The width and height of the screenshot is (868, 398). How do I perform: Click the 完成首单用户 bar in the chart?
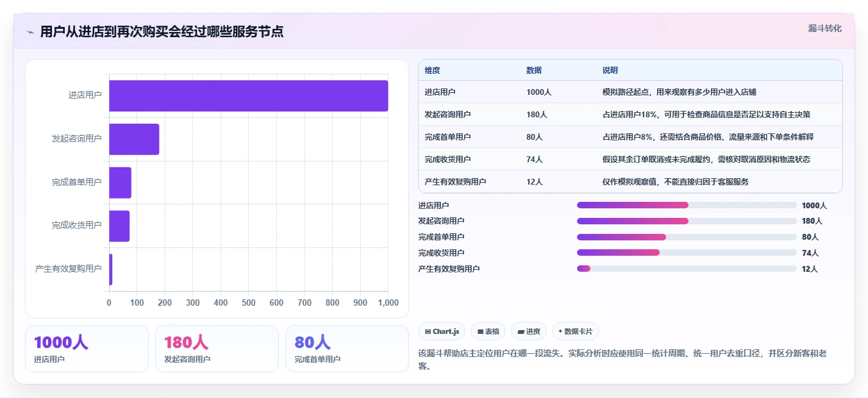click(x=120, y=183)
